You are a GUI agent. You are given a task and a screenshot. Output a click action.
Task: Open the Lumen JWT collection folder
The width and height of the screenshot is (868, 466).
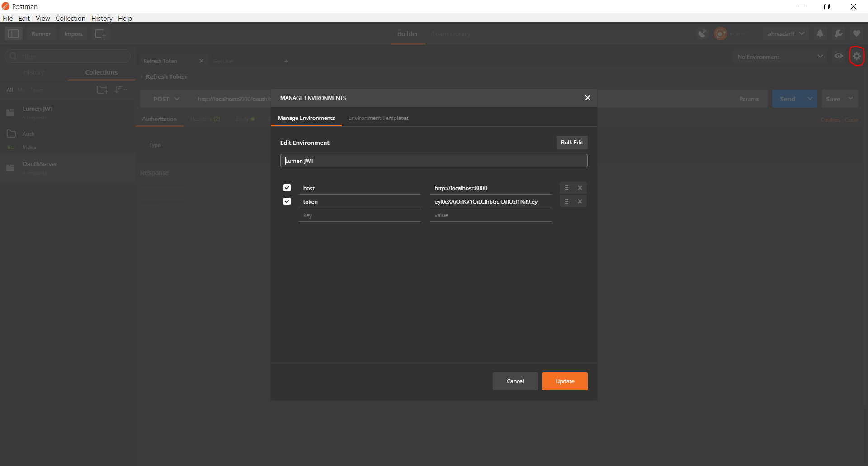[x=68, y=113]
